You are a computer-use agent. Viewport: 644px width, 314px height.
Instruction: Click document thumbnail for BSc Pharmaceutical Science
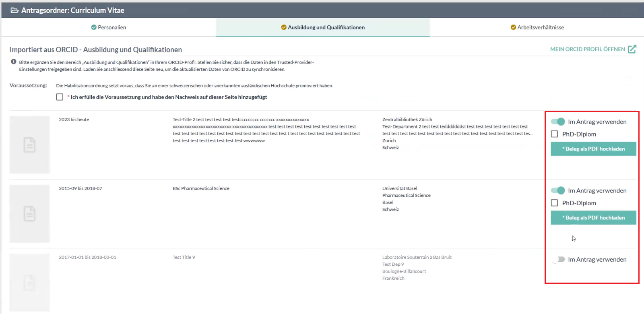tap(29, 214)
